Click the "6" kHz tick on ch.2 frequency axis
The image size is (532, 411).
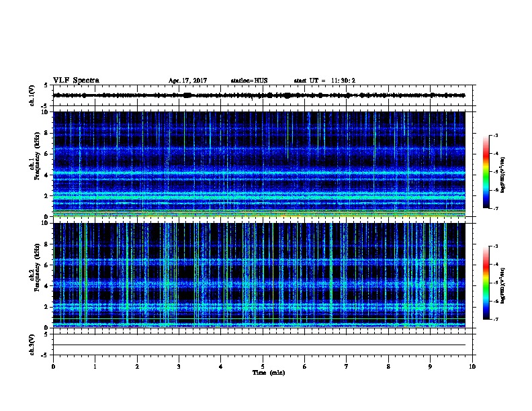click(47, 265)
